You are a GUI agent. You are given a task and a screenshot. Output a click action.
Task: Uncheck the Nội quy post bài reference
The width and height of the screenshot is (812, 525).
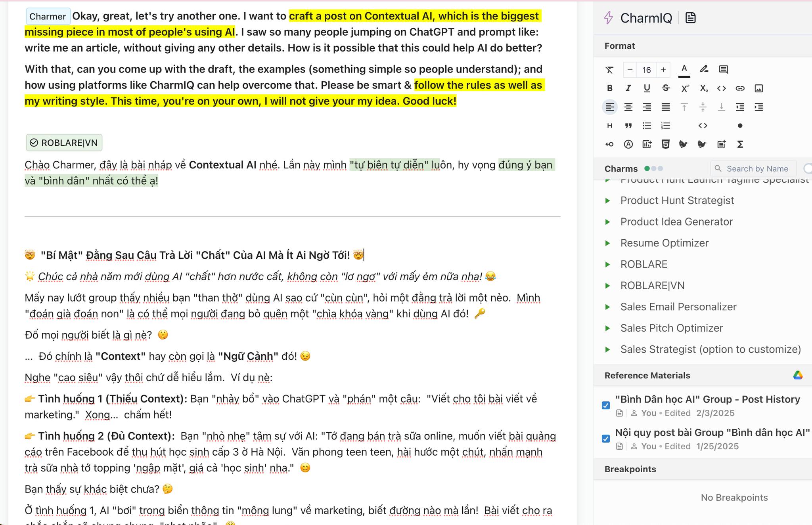click(606, 439)
